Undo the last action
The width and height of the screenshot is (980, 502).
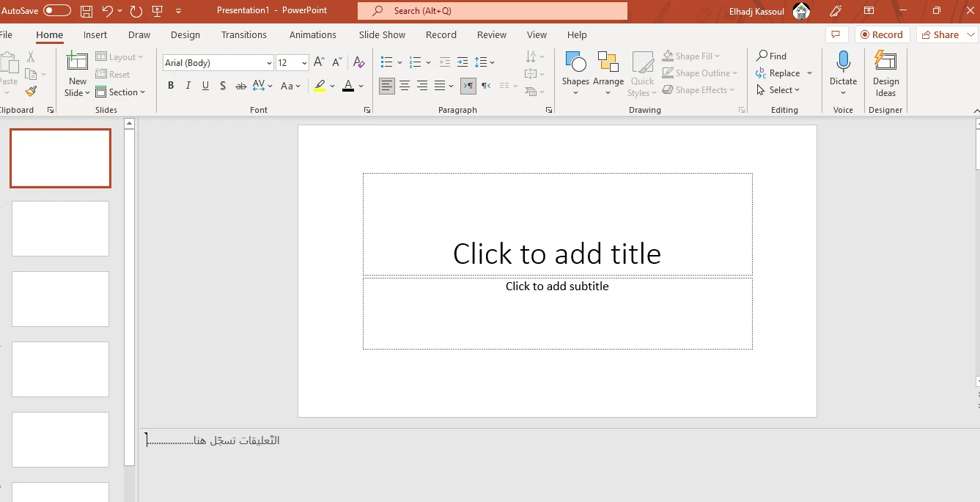[x=108, y=11]
